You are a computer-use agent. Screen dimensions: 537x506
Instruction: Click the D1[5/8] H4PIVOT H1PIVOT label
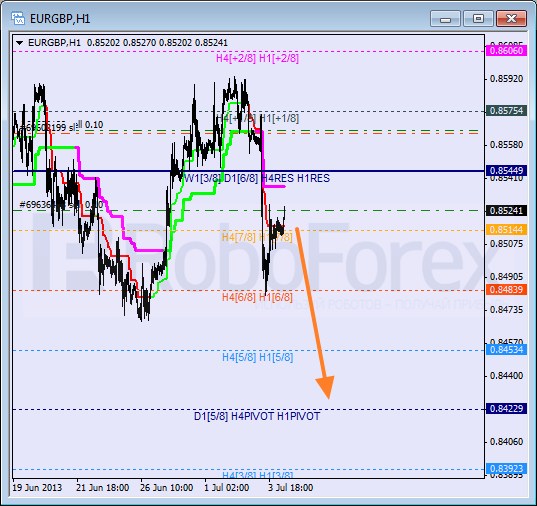(257, 416)
